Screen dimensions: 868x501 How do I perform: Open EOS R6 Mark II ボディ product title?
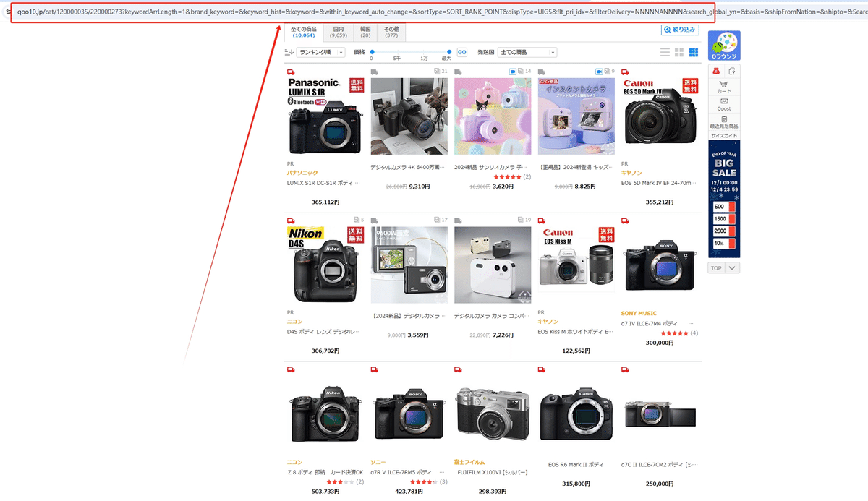point(576,465)
